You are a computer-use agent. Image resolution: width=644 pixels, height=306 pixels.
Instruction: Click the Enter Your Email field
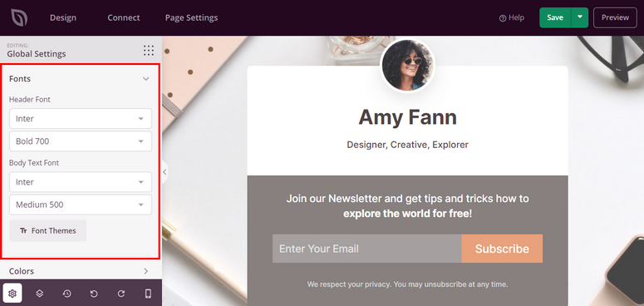[366, 249]
